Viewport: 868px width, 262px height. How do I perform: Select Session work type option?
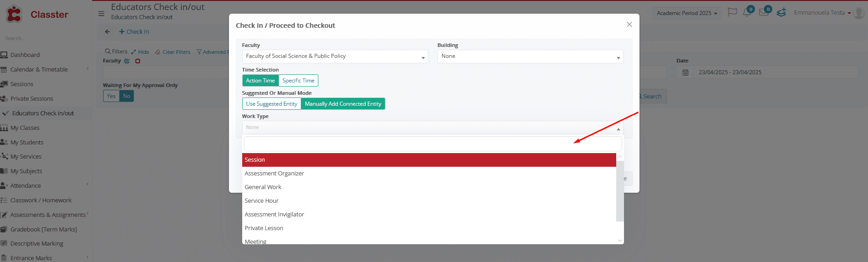pos(429,160)
